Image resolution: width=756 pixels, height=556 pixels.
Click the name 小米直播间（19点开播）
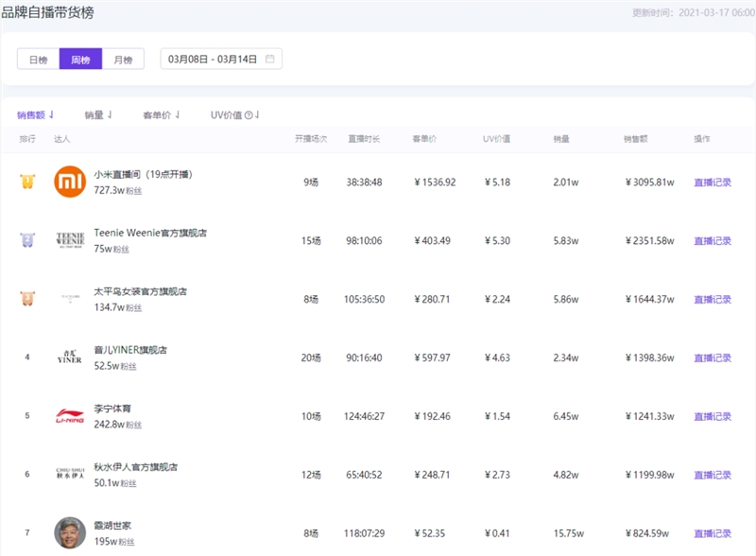(x=144, y=174)
